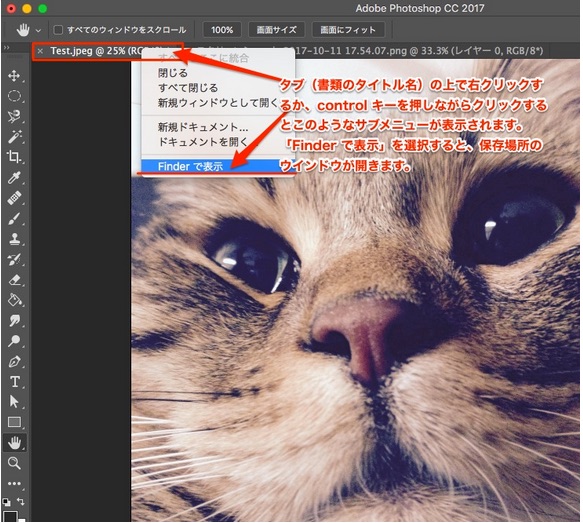Choose 新規ウィンドウとして開く menu entry
Image resolution: width=583 pixels, height=523 pixels.
218,103
